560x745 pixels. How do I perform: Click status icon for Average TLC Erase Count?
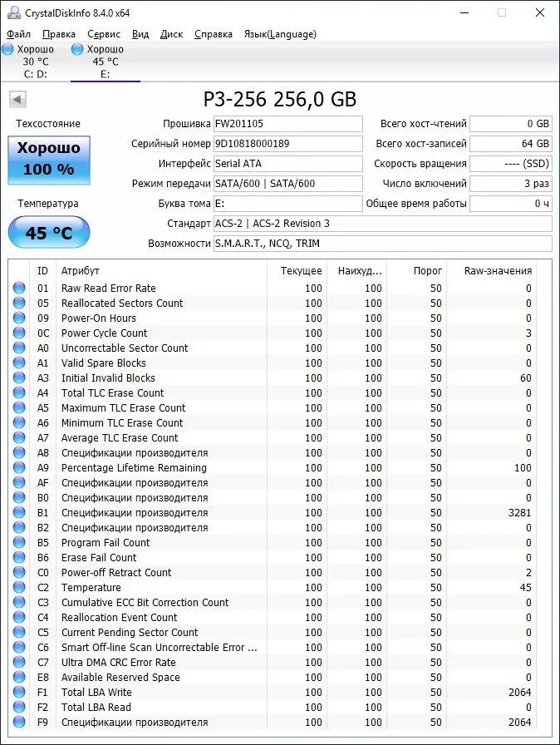point(19,437)
